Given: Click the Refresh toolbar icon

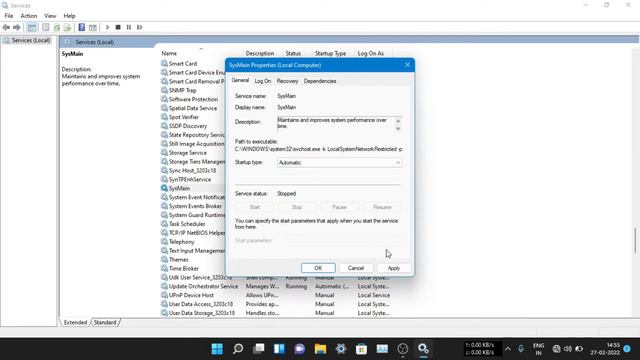Looking at the screenshot, I should pos(57,27).
